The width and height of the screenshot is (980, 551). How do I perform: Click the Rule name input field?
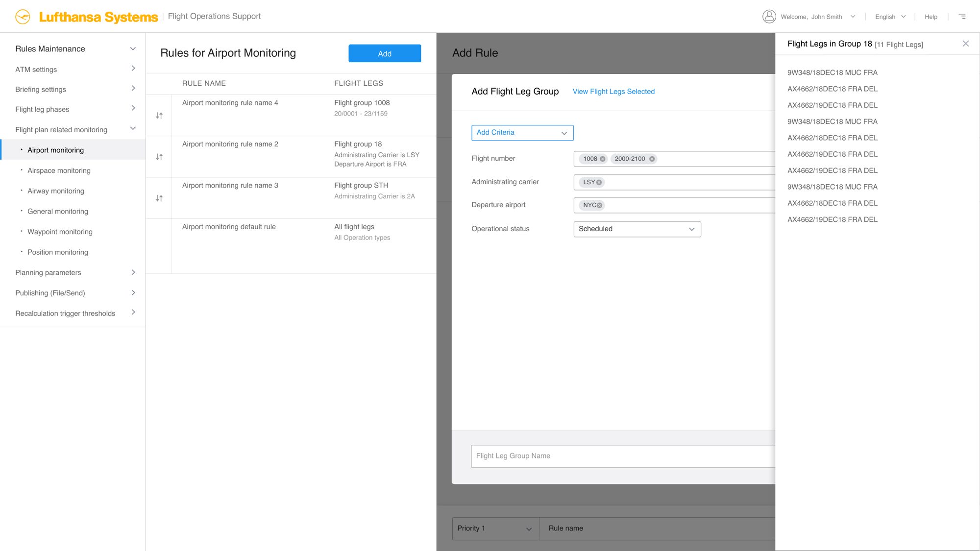[657, 528]
